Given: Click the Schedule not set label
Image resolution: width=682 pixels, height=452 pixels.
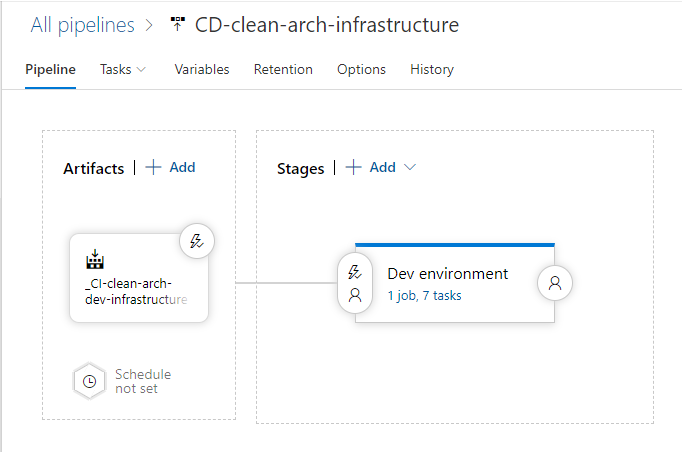Looking at the screenshot, I should click(x=142, y=381).
